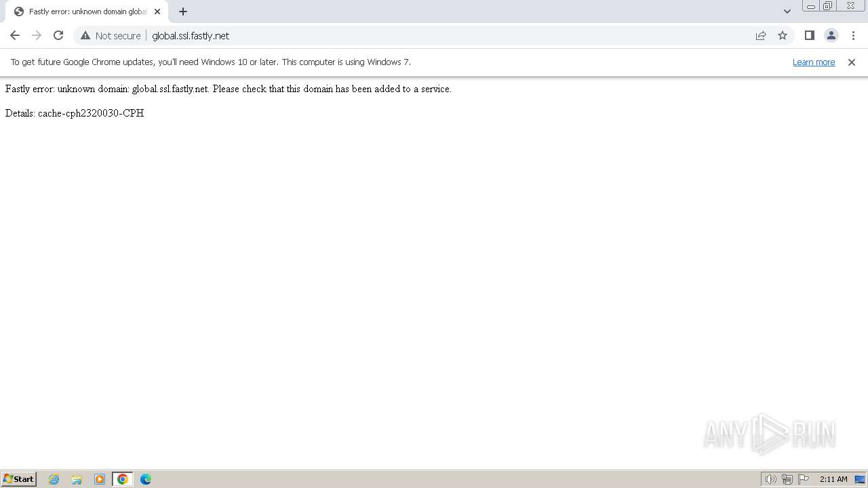Open the volume speaker tray icon

(x=770, y=479)
